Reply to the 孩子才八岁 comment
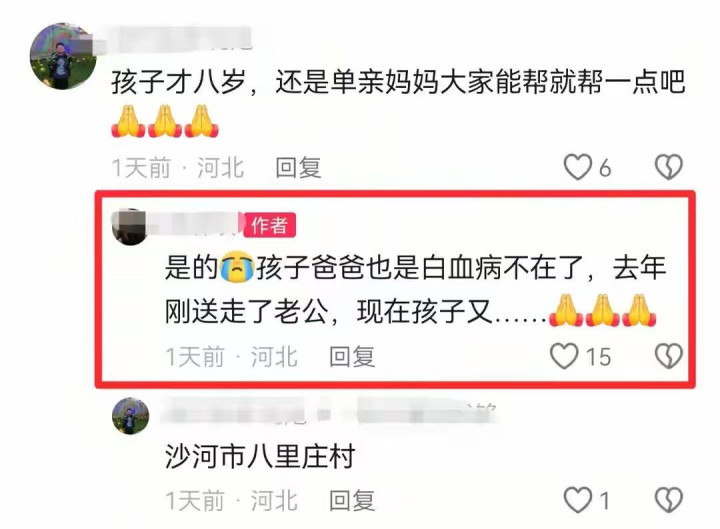This screenshot has width=720, height=529. point(298,167)
